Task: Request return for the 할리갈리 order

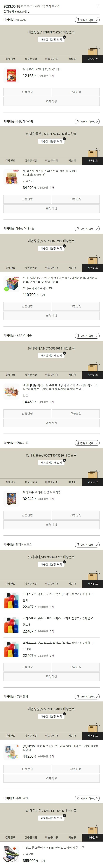Action: [27, 92]
